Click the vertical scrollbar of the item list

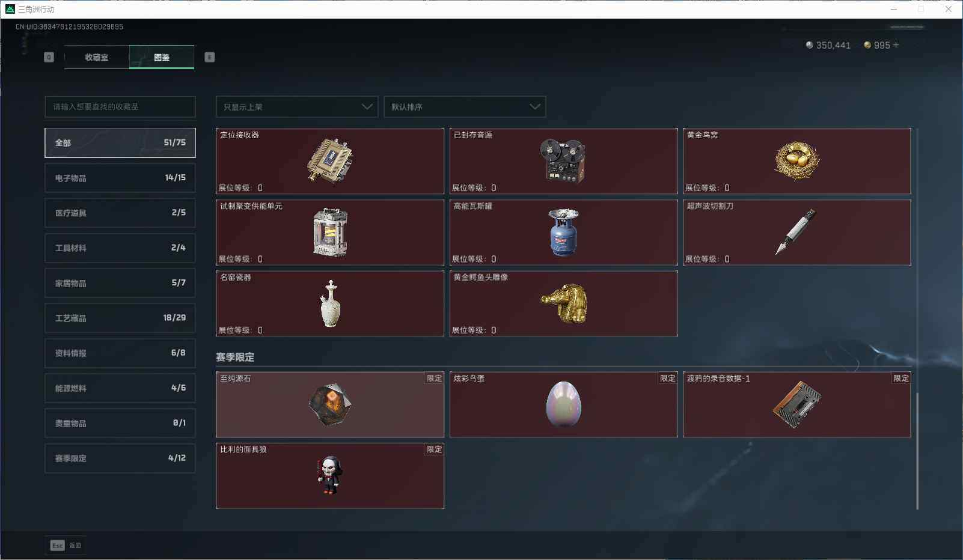pos(917,451)
